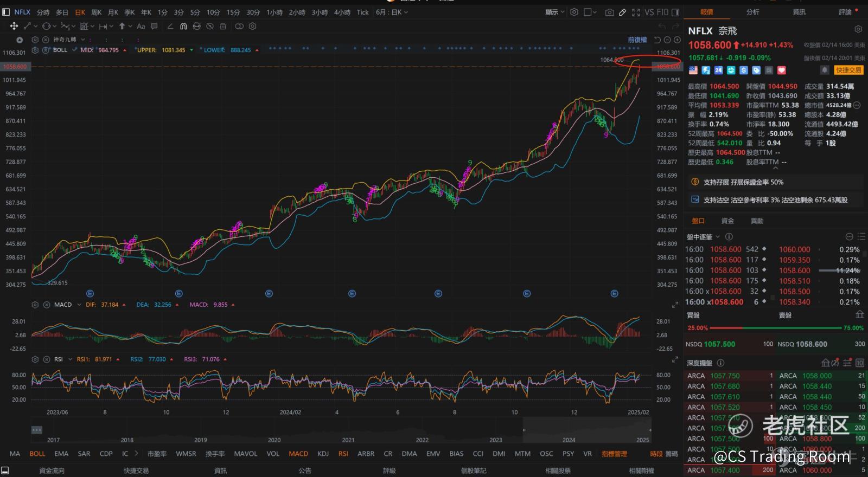Viewport: 868px width, 477px height.
Task: Remove the MACD indicator panel
Action: click(46, 305)
